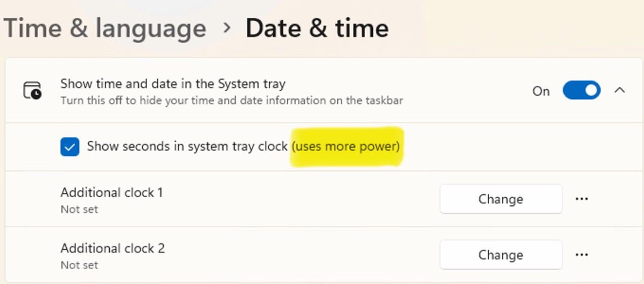Click the highlighted '(uses more power)' text
Screen dimensions: 644x284
[346, 147]
